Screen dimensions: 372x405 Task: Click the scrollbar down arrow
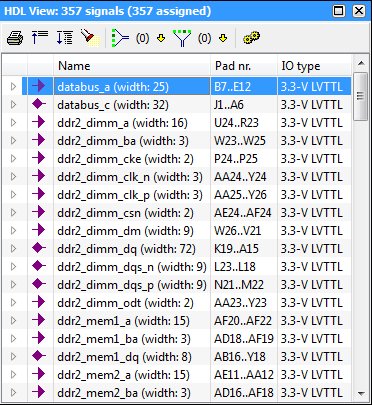pyautogui.click(x=361, y=394)
